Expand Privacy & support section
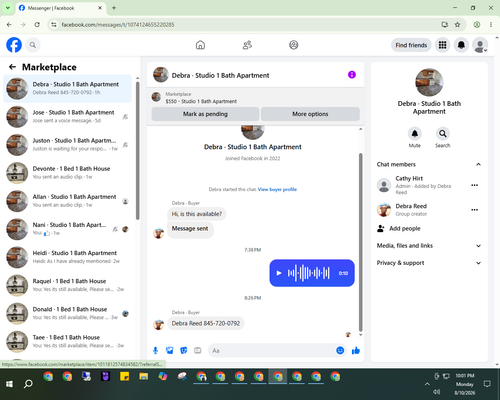The width and height of the screenshot is (500, 400). click(429, 263)
